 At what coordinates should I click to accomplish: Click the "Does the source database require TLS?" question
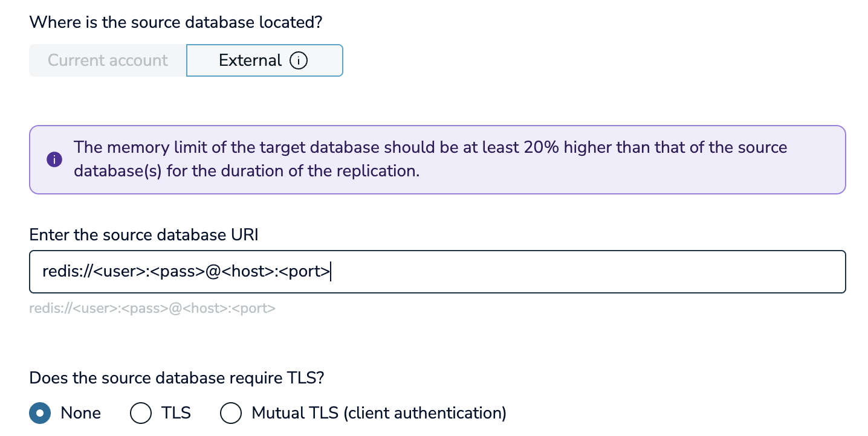tap(177, 379)
